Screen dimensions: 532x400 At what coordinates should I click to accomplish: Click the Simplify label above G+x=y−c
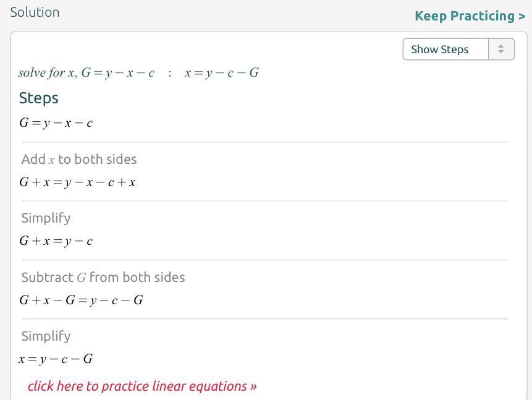click(46, 218)
